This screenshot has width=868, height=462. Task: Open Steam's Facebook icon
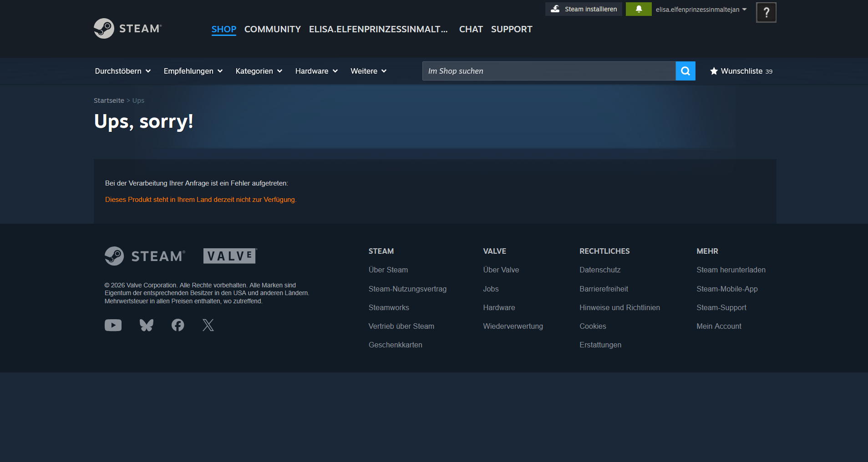coord(178,325)
